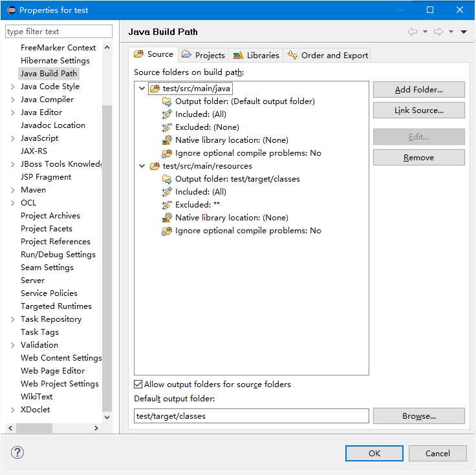Viewport: 476px width, 475px height.
Task: Click the back navigation arrow icon
Action: [x=412, y=32]
